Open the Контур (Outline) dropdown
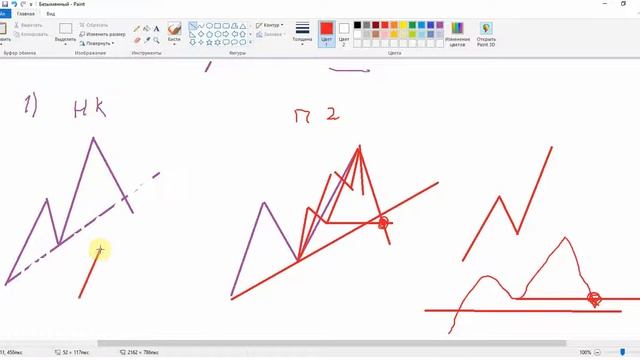 pyautogui.click(x=269, y=25)
